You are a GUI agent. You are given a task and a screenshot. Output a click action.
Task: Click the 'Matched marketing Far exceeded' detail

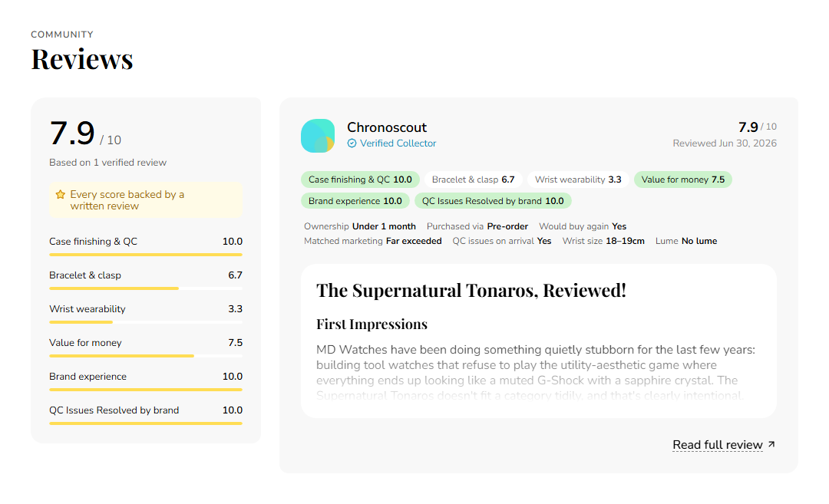[373, 241]
